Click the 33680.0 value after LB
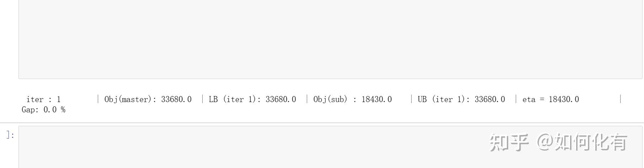Image resolution: width=644 pixels, height=168 pixels. (281, 100)
